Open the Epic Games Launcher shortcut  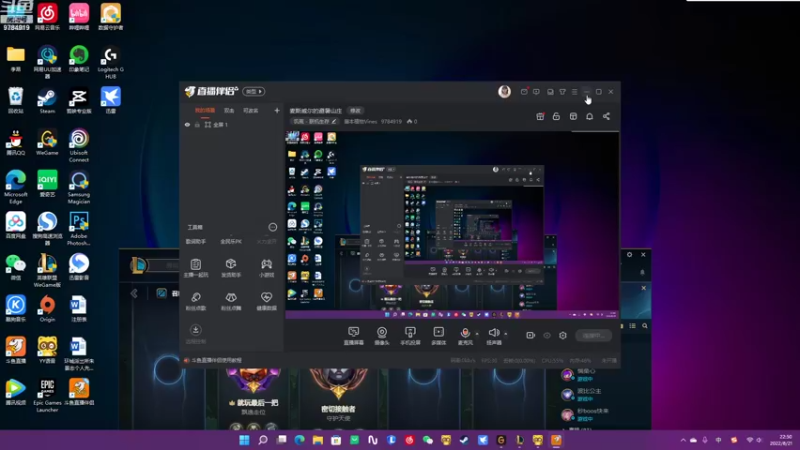tap(47, 396)
